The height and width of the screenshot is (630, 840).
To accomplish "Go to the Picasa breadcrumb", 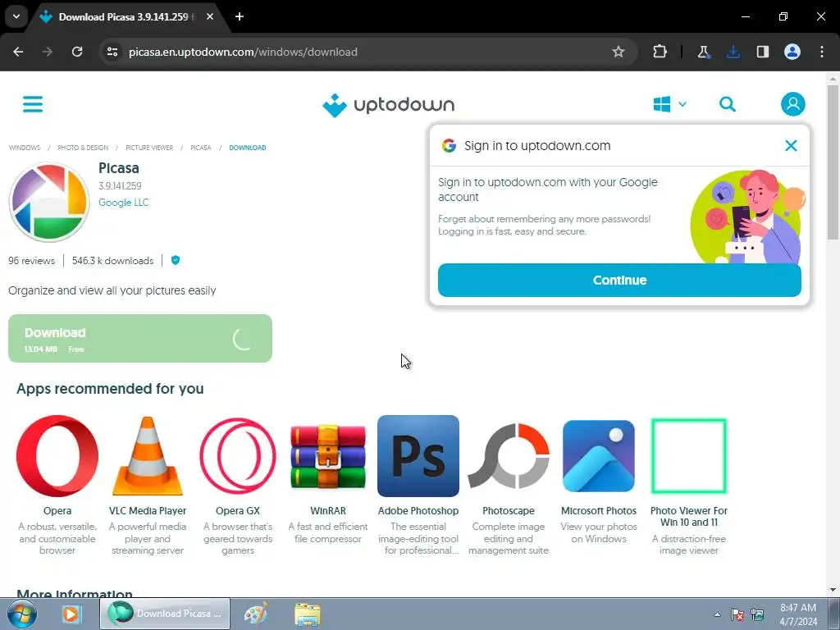I will 201,148.
